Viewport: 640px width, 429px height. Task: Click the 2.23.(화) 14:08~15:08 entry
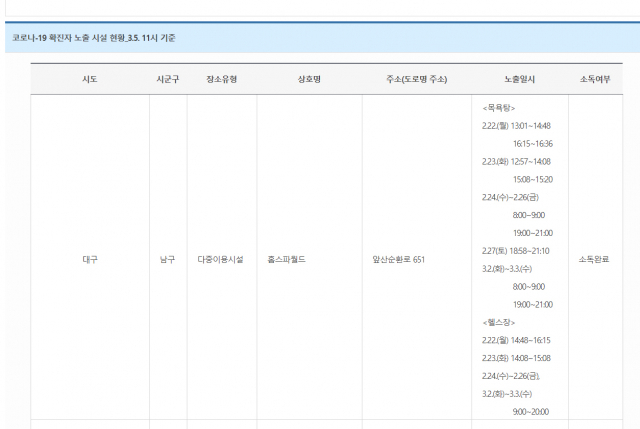[x=516, y=358]
